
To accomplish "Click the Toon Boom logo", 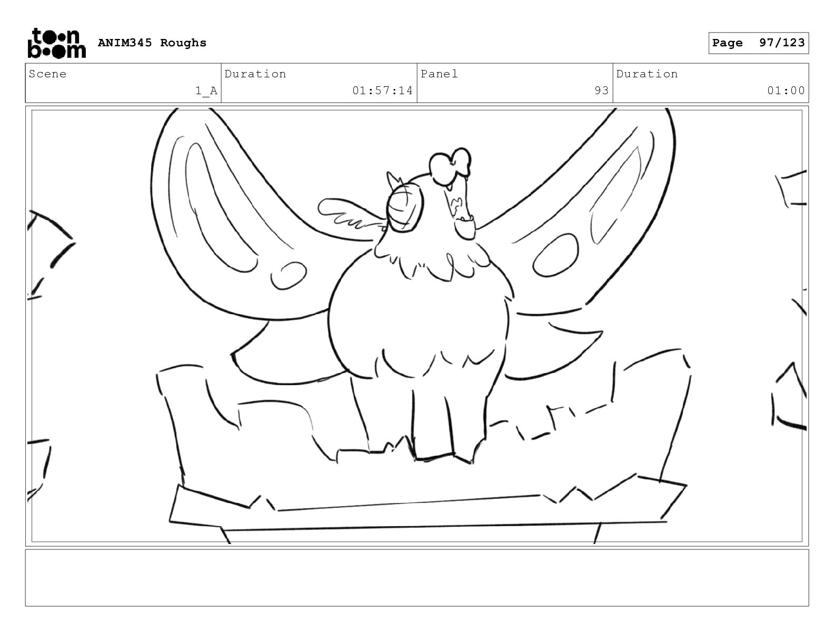I will pyautogui.click(x=56, y=43).
